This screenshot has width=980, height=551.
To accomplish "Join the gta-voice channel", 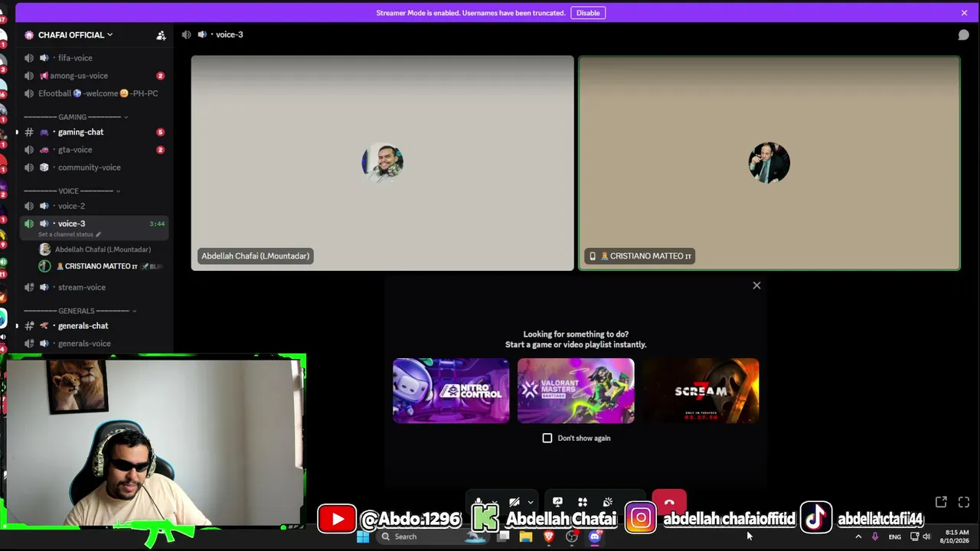I will point(93,150).
